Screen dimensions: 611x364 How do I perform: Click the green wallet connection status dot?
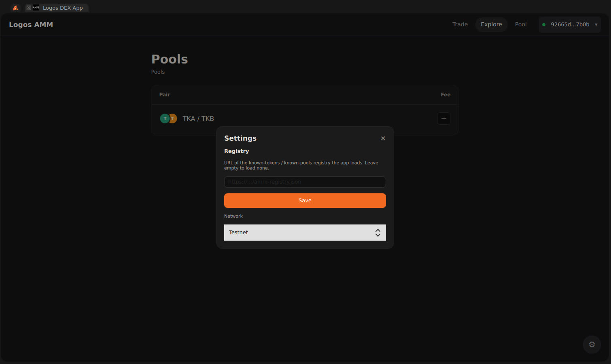544,25
